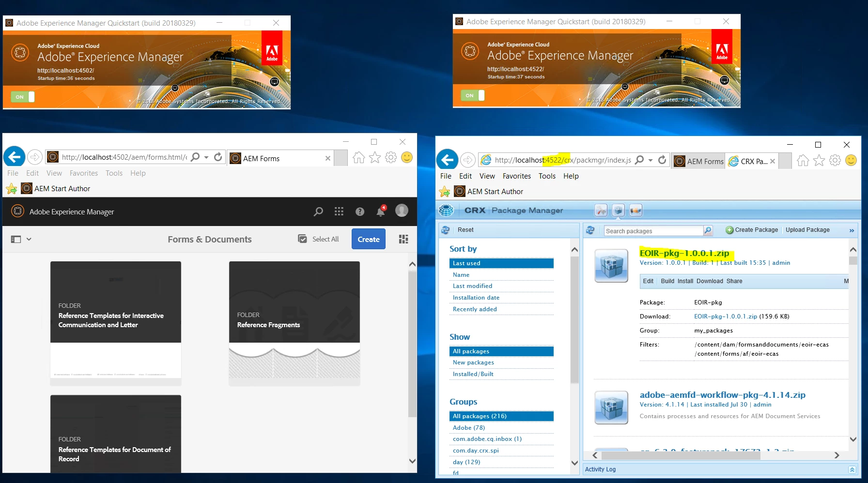Click Create Package in Package Manager
The image size is (868, 483).
(x=752, y=230)
